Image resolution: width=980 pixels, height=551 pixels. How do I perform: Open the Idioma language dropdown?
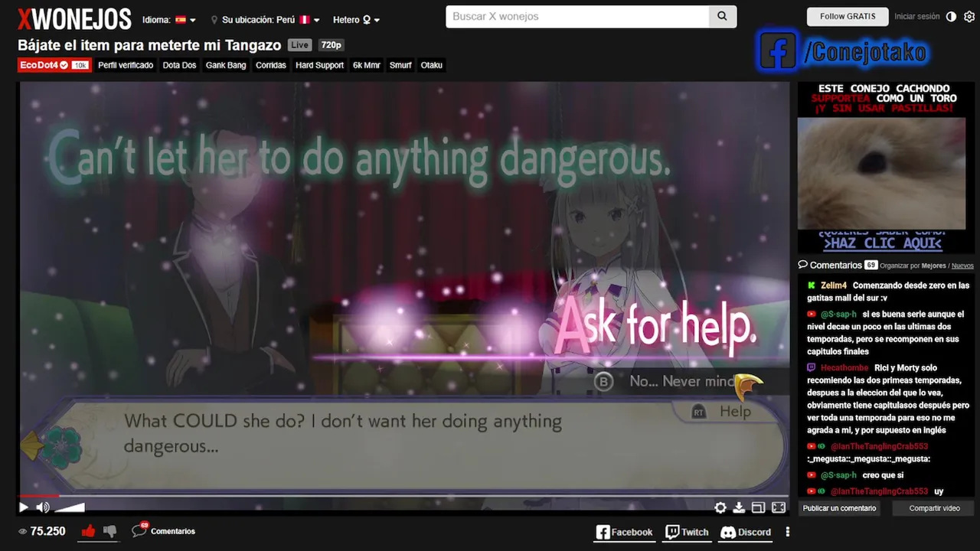pyautogui.click(x=169, y=20)
